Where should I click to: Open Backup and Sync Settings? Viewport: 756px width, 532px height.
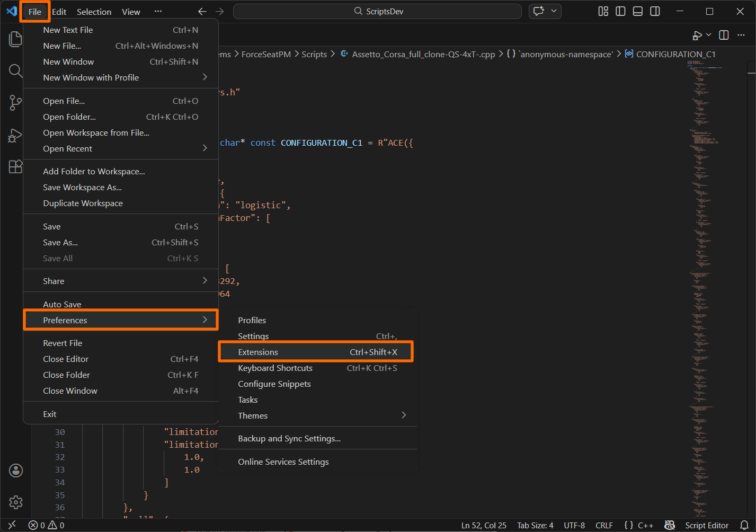[x=317, y=438]
